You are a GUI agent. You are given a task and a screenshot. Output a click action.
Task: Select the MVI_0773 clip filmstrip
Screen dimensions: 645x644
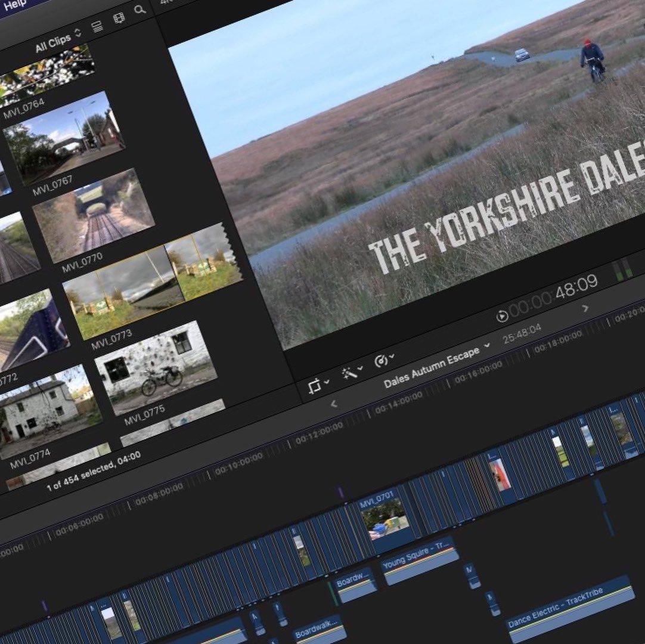[x=152, y=280]
